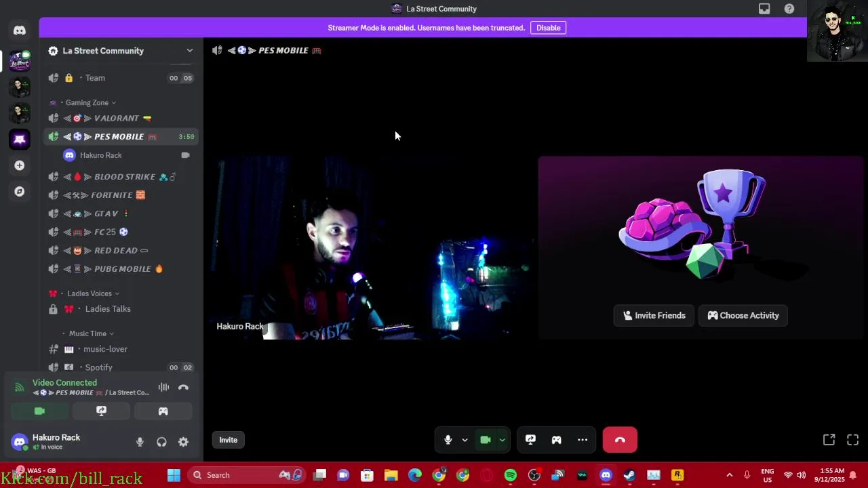The width and height of the screenshot is (868, 488).
Task: Open camera options dropdown arrow
Action: coord(502,440)
